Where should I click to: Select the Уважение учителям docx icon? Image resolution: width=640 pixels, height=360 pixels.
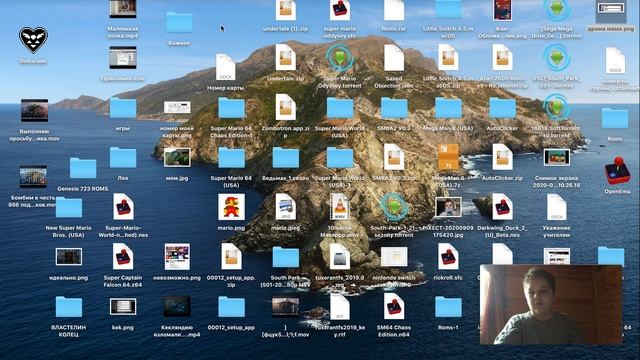[x=557, y=207]
